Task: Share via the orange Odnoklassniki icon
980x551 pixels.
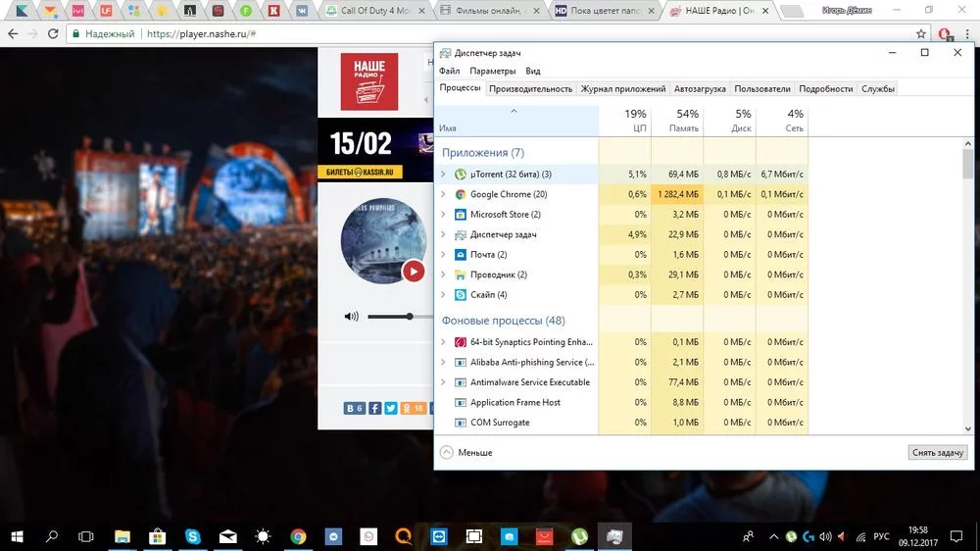Action: coord(413,409)
